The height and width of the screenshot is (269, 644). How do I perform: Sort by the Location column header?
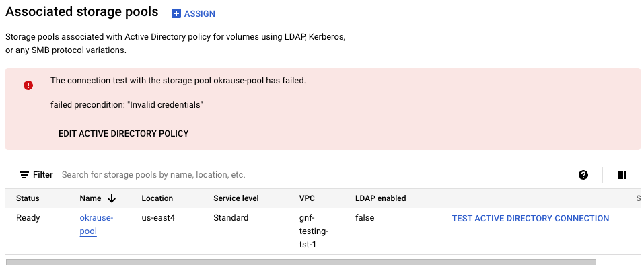(x=157, y=198)
